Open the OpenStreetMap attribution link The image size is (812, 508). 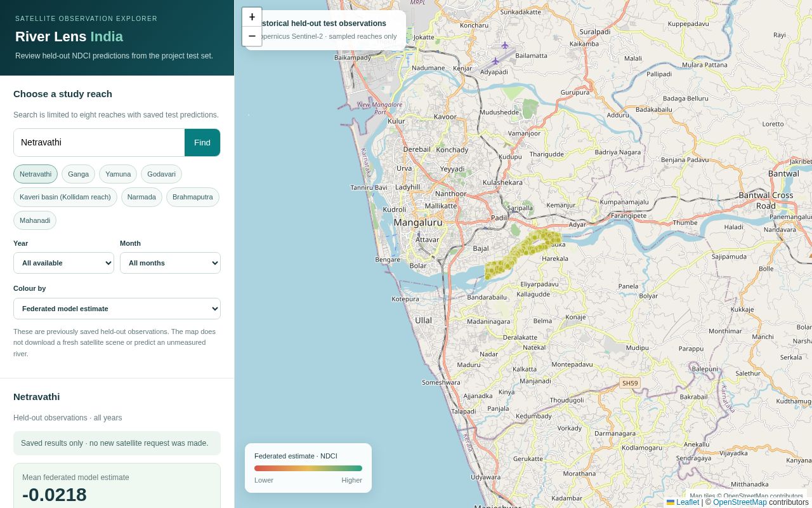point(740,502)
